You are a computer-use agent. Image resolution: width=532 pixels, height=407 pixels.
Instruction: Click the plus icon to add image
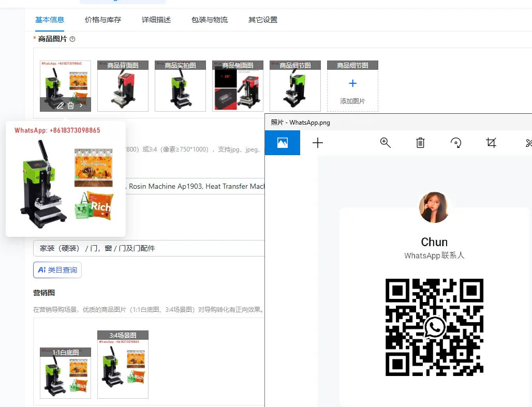(352, 83)
